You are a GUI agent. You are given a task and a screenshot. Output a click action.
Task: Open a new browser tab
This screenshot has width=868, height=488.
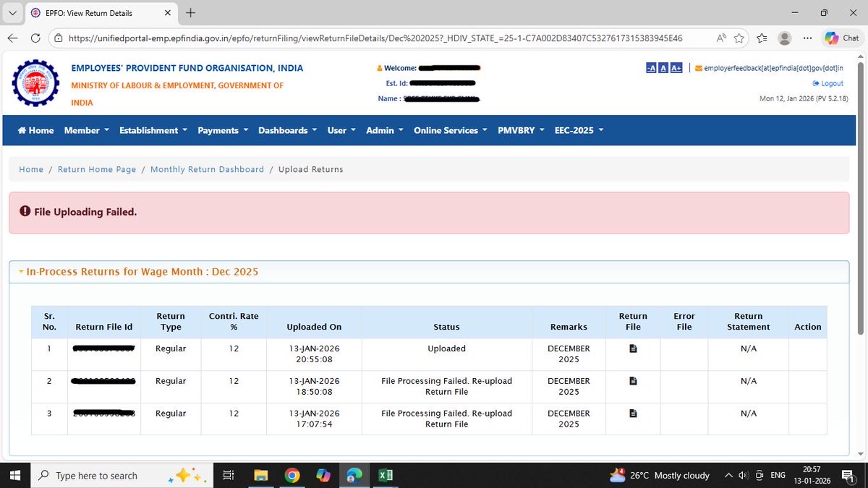tap(190, 12)
